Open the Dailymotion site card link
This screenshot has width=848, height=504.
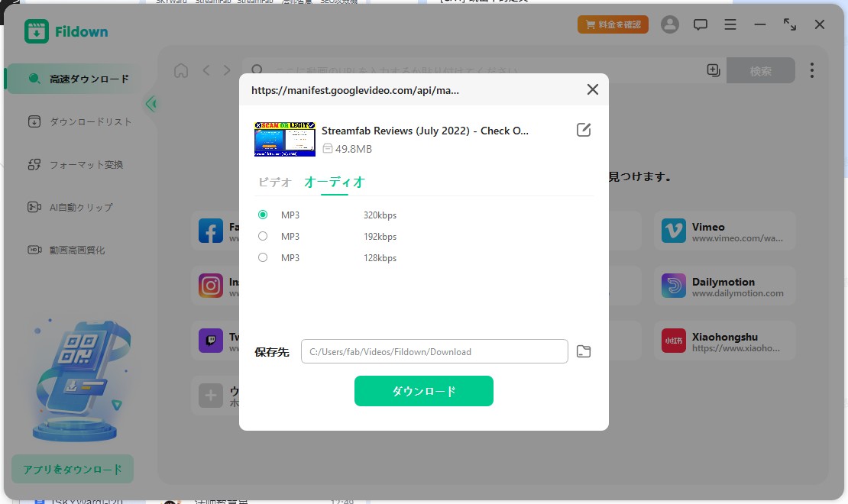point(725,286)
